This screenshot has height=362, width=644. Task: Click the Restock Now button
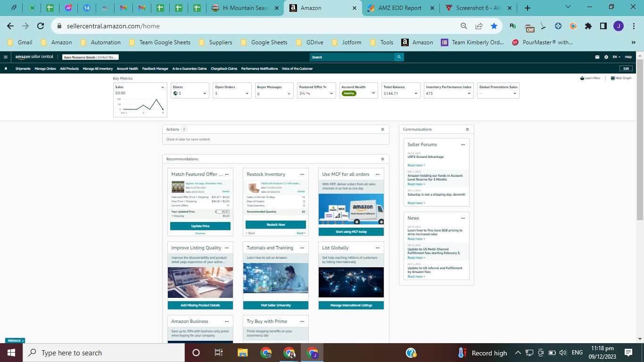click(x=276, y=224)
